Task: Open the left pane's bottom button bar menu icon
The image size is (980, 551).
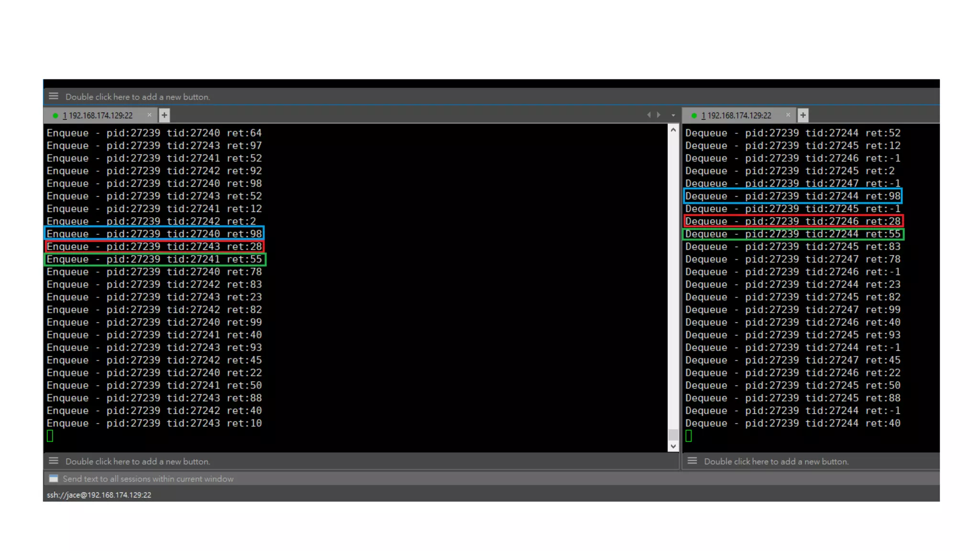Action: coord(54,461)
